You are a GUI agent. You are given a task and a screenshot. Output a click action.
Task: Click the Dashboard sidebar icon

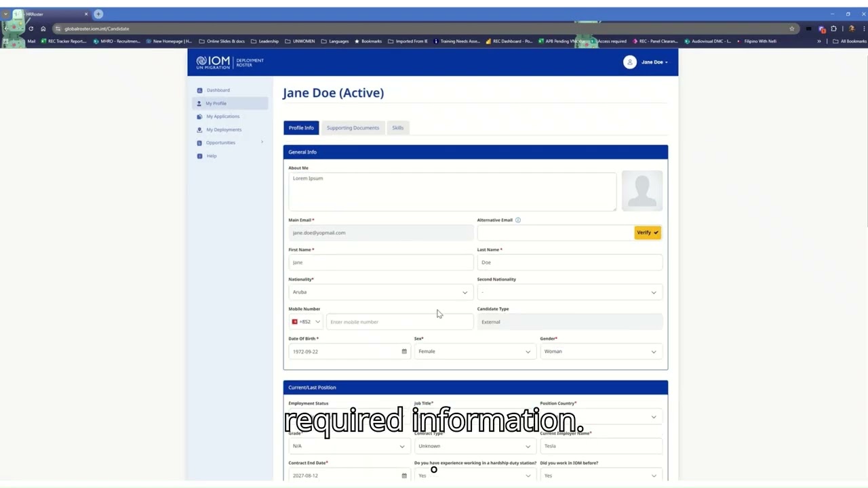pyautogui.click(x=199, y=90)
